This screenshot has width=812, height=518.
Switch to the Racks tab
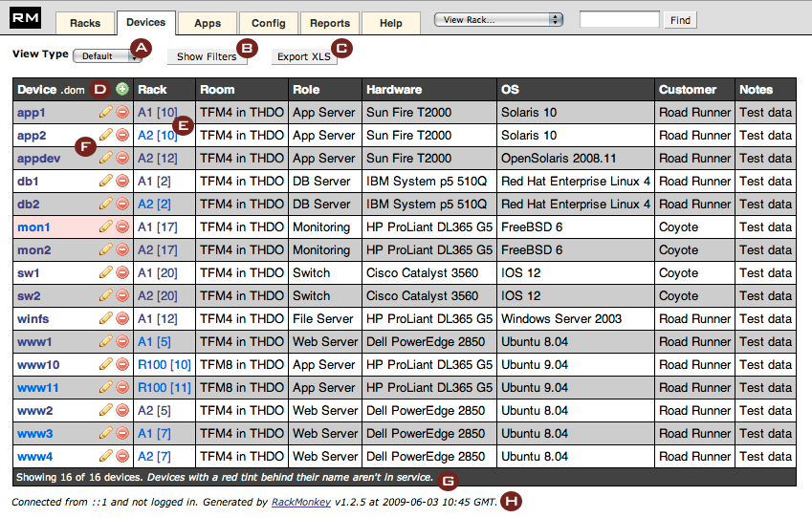tap(85, 23)
